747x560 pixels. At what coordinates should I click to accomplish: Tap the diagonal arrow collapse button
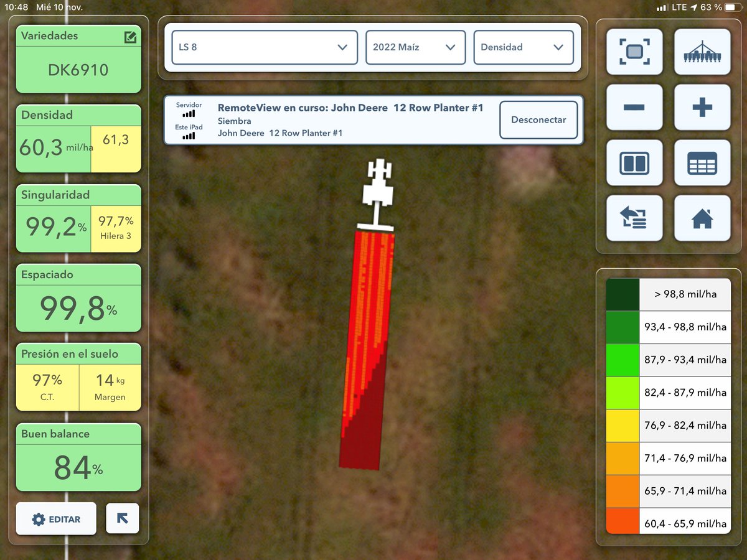[123, 518]
